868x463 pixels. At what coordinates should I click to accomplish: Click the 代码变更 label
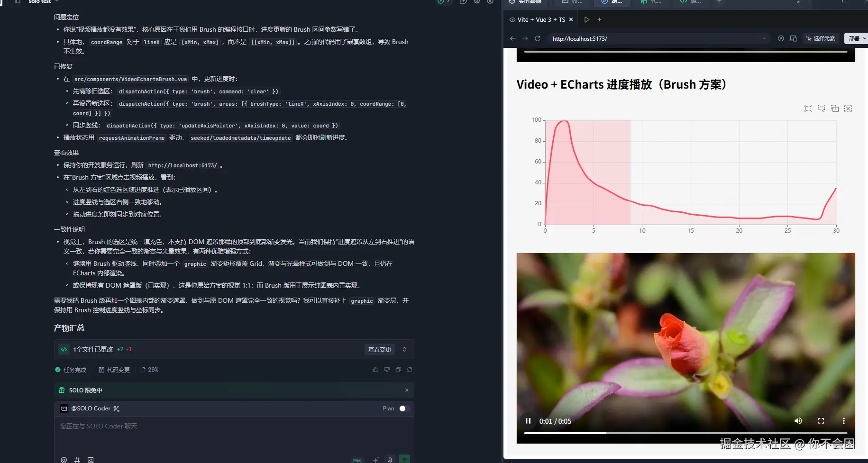tap(114, 370)
